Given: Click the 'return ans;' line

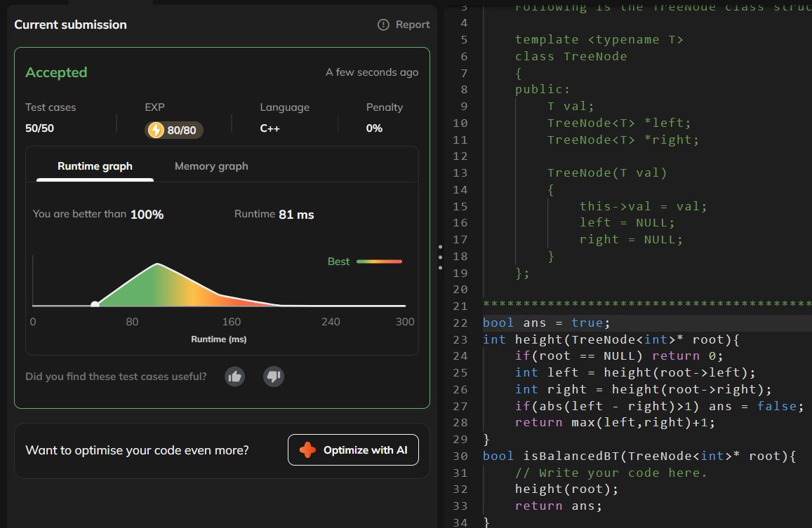Looking at the screenshot, I should click(558, 506).
